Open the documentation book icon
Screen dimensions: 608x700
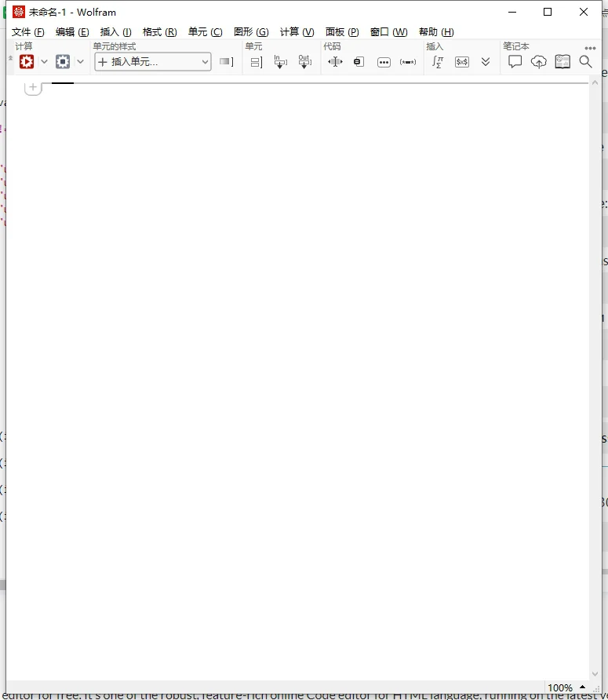coord(562,61)
